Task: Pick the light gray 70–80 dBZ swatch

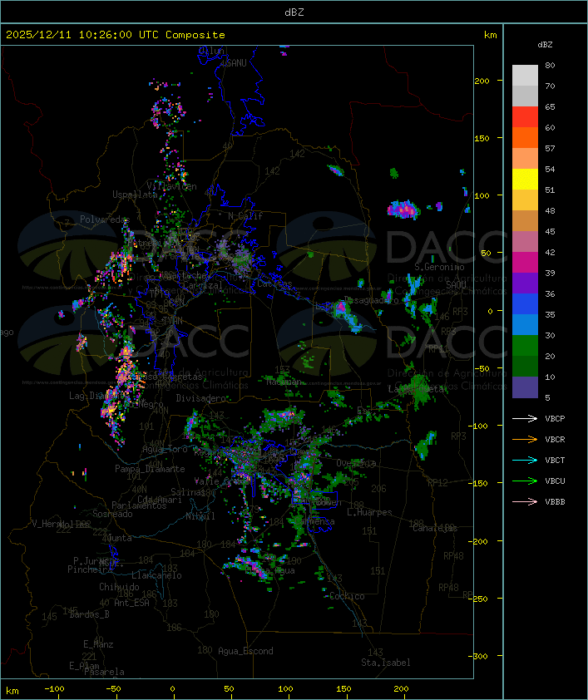Action: pos(525,76)
